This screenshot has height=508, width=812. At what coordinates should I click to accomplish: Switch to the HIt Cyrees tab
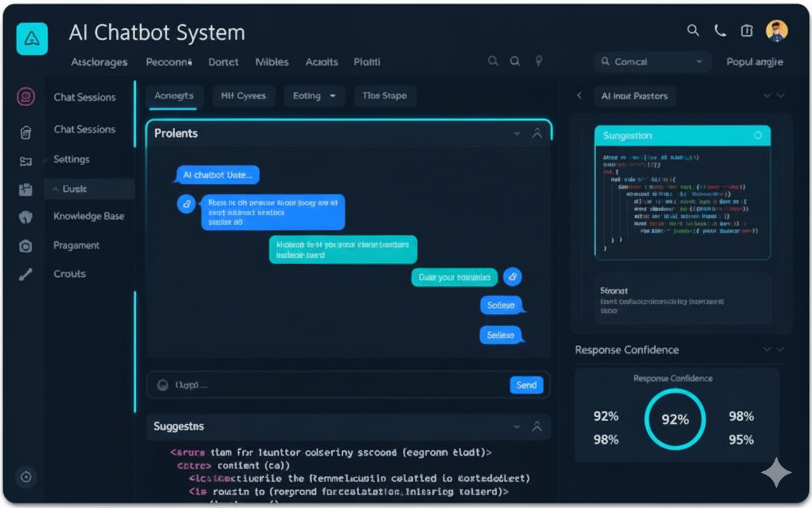pyautogui.click(x=244, y=96)
